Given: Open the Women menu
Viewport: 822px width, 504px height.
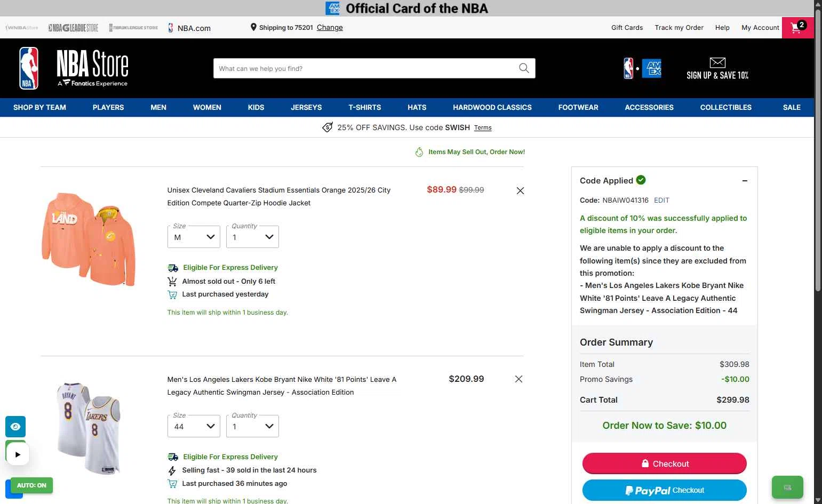Looking at the screenshot, I should click(207, 107).
